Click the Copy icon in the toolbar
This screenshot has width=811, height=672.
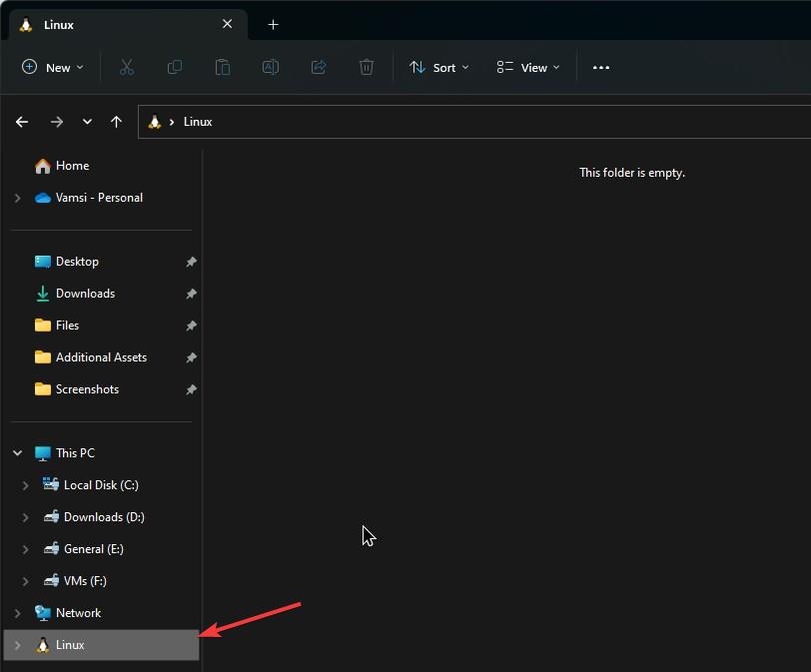click(175, 67)
